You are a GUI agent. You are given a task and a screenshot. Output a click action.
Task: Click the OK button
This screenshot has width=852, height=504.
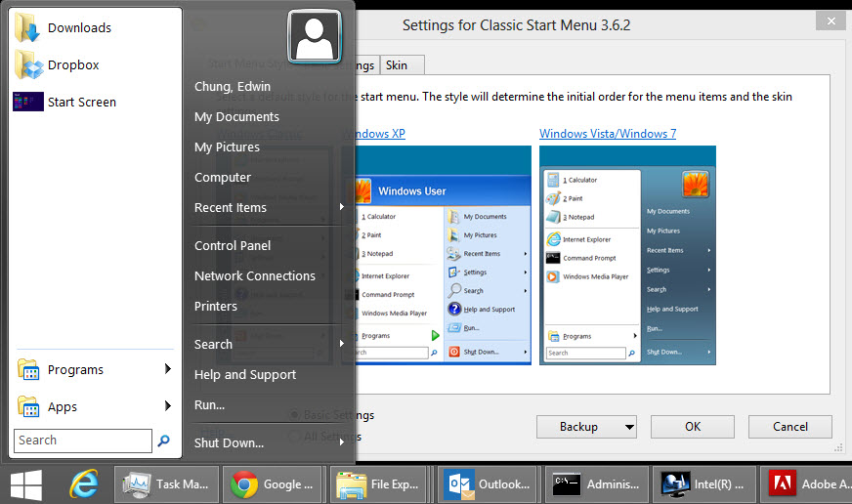692,427
